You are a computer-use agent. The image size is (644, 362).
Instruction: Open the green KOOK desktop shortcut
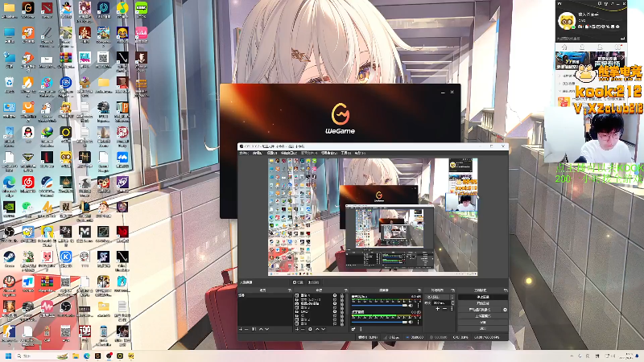click(x=142, y=8)
